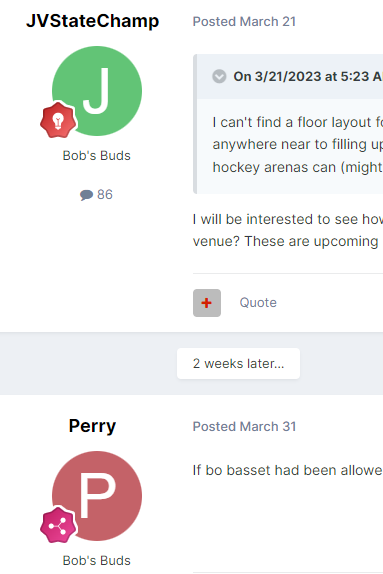Viewport: 383px width, 574px height.
Task: Click JVStateChamp's red lightbulb rank badge
Action: pos(58,120)
